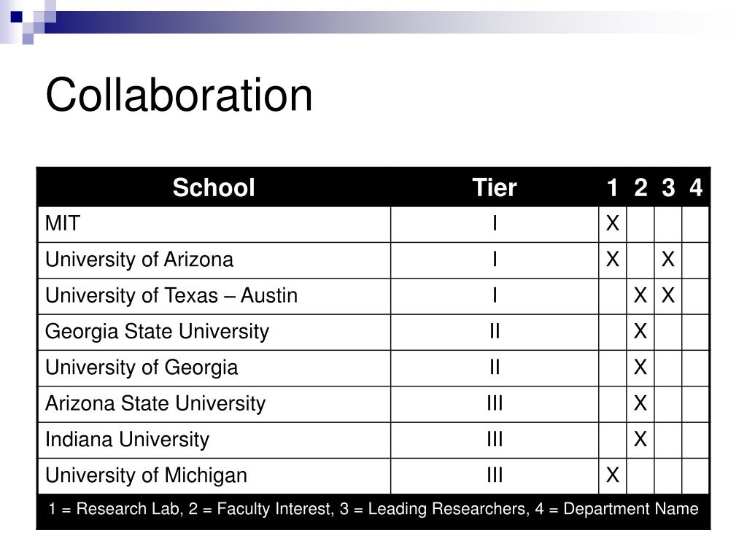Click the Tier III cell for Indiana University

495,440
